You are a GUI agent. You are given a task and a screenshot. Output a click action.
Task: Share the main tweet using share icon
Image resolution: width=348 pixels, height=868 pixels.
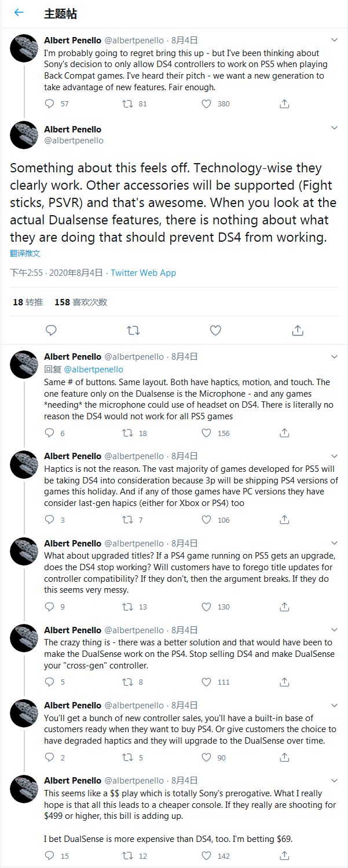(x=298, y=330)
